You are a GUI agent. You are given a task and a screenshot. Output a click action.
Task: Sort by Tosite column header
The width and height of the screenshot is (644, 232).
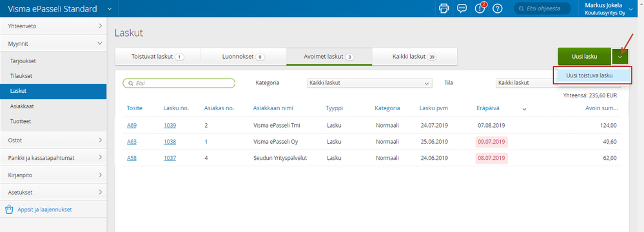pos(134,108)
